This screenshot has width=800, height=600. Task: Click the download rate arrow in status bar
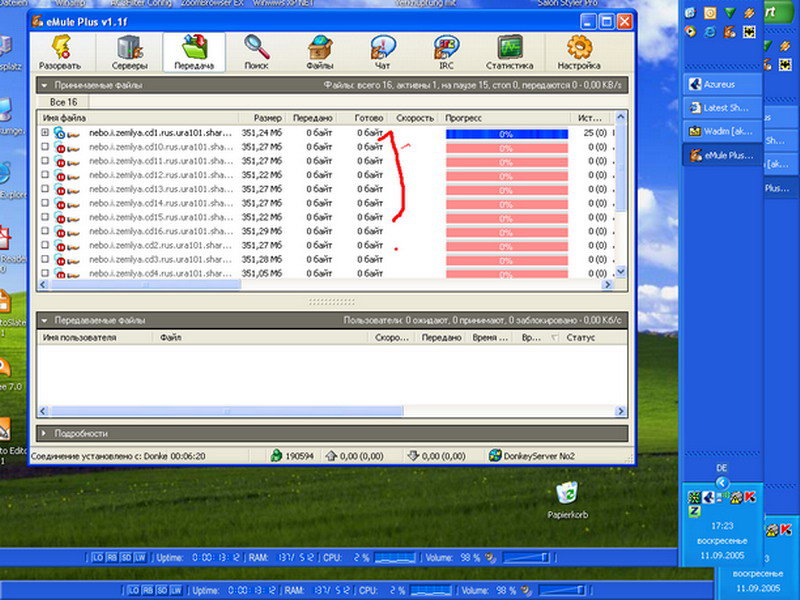tap(413, 456)
